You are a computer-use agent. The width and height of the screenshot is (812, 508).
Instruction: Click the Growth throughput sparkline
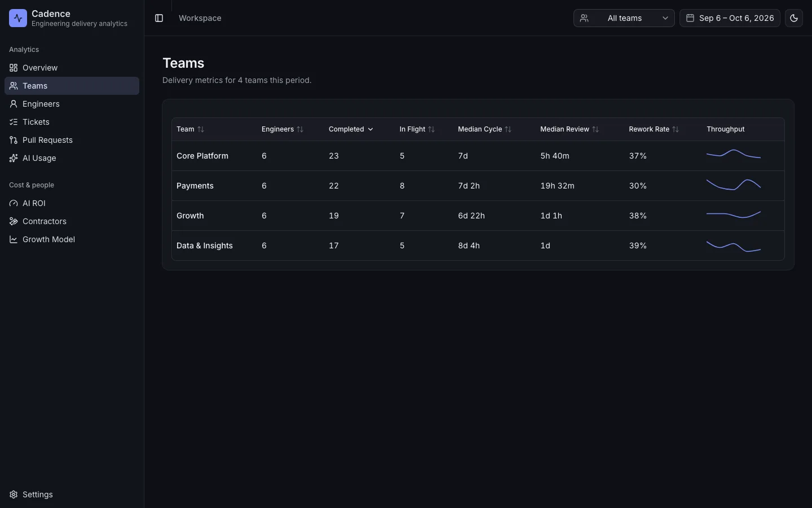[734, 214]
